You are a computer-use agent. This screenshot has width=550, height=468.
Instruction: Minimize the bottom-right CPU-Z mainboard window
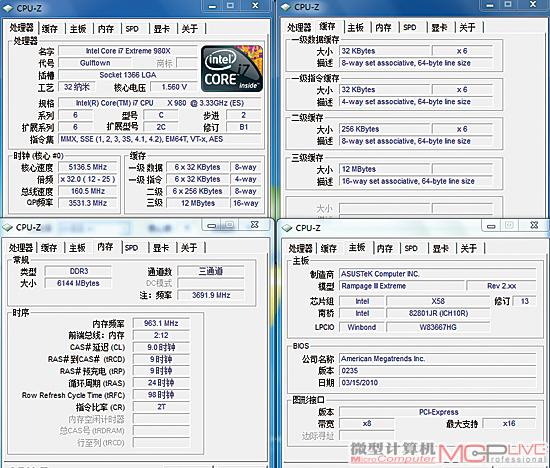point(491,226)
